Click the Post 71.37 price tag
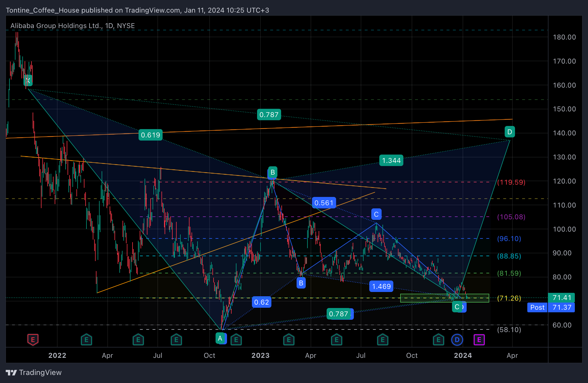 click(551, 307)
